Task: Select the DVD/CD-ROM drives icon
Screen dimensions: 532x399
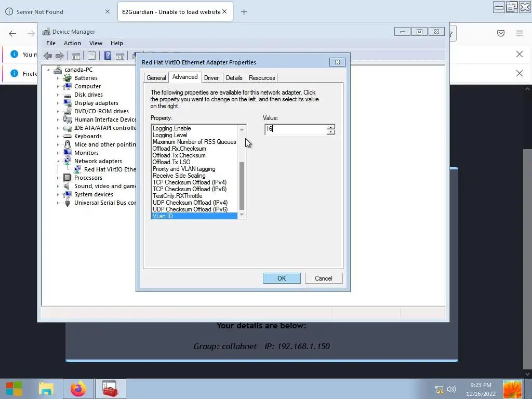Action: coord(68,111)
